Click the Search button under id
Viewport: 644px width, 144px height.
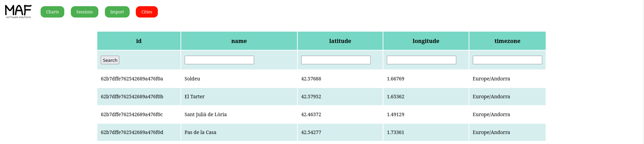coord(110,60)
